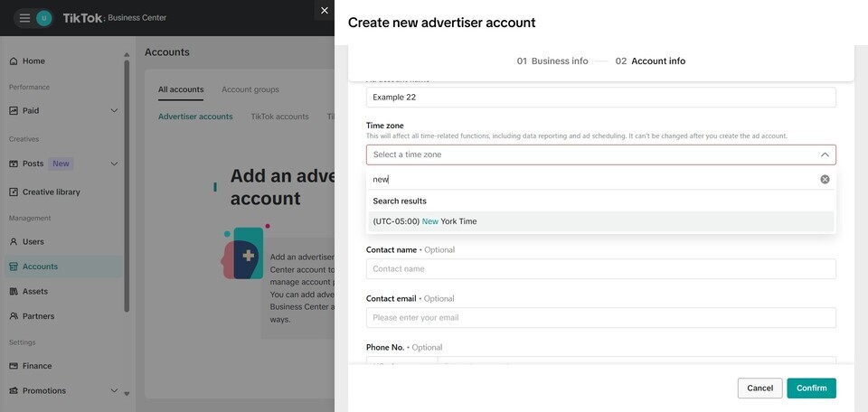Screen dimensions: 868x412
Task: Expand the Posts menu chevron
Action: coord(114,164)
